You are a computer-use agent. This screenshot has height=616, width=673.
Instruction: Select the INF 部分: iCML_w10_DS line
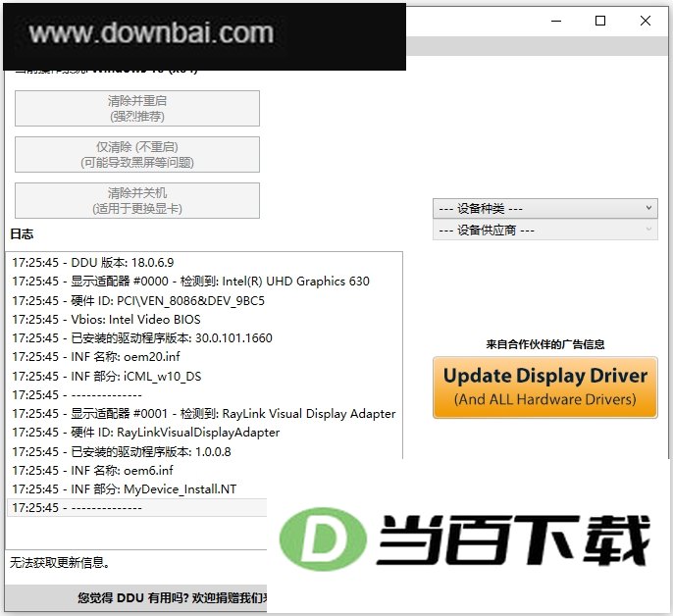coord(106,376)
